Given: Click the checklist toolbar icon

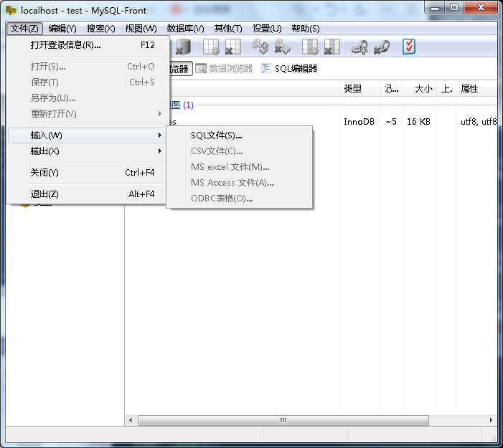Looking at the screenshot, I should pos(409,47).
